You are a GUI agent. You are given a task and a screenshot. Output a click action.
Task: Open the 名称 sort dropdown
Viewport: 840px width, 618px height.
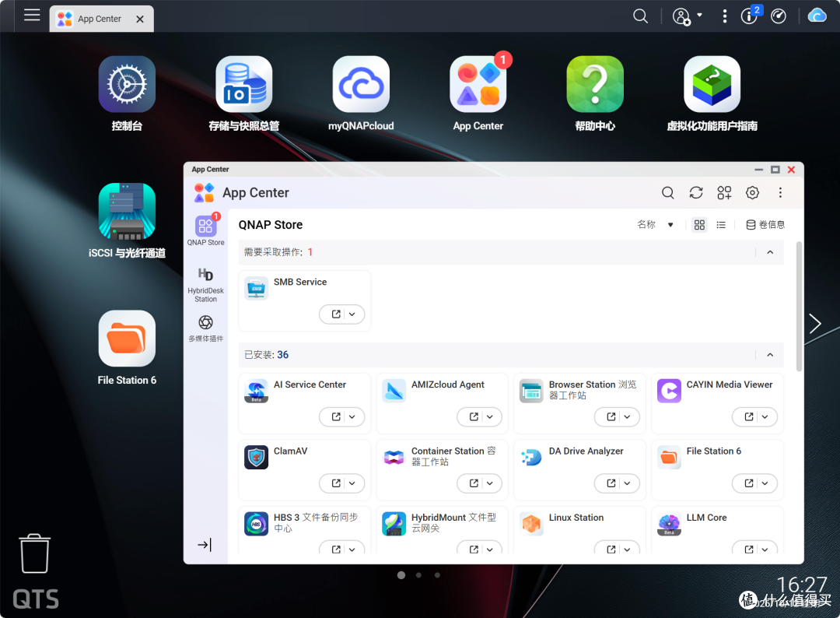pyautogui.click(x=655, y=225)
